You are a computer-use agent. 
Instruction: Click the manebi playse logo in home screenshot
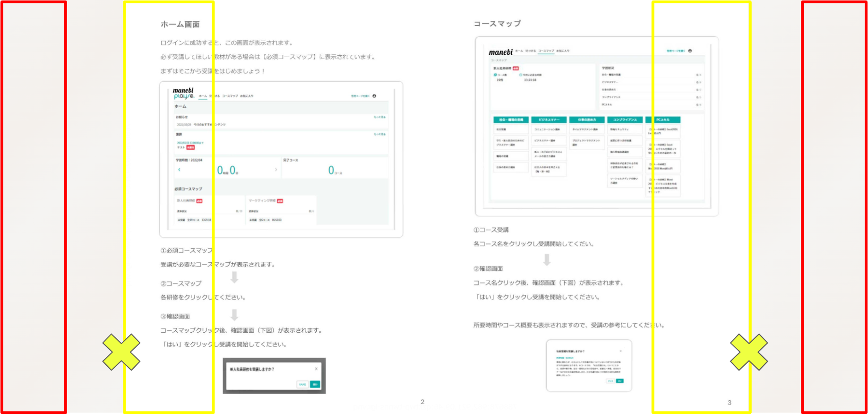click(183, 93)
